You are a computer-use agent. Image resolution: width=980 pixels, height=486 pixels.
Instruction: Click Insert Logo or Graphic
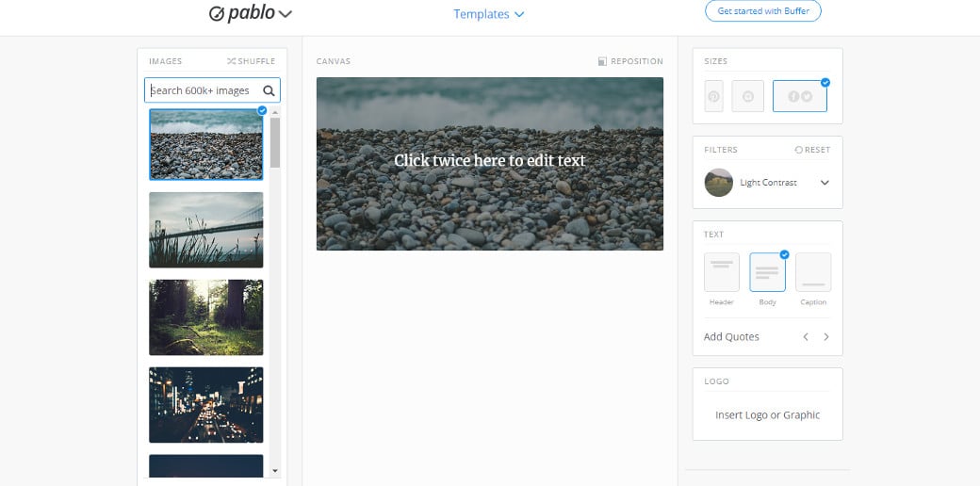pos(767,414)
